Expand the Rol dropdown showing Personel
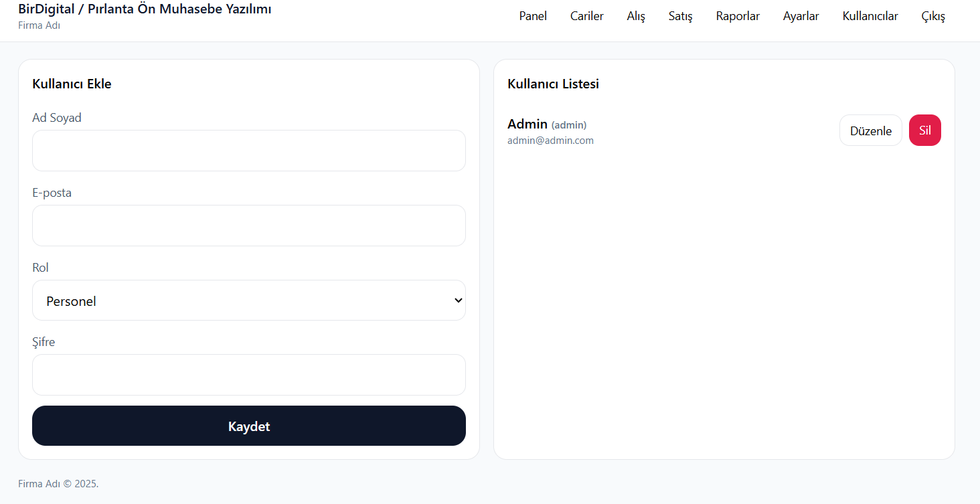This screenshot has width=980, height=504. [x=248, y=301]
